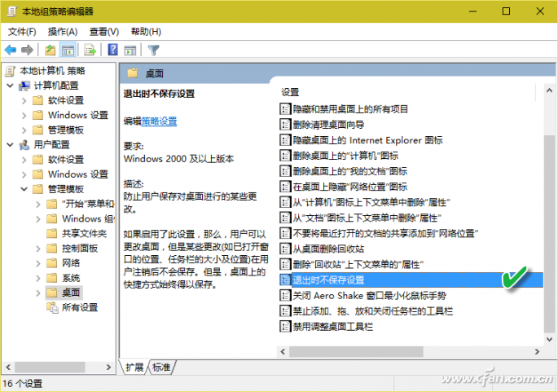Open Help via blue question mark icon
This screenshot has width=558, height=392.
[x=112, y=50]
